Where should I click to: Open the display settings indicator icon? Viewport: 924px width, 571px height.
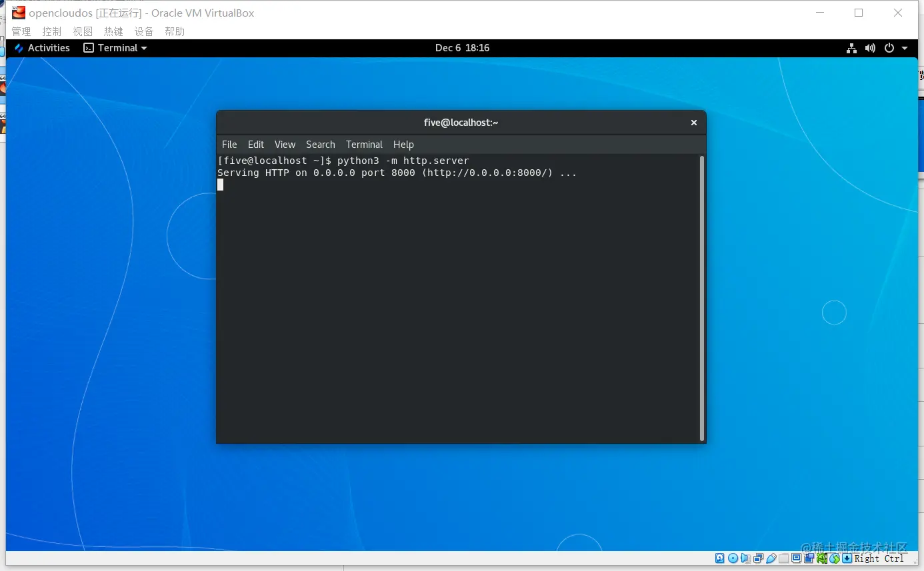796,558
